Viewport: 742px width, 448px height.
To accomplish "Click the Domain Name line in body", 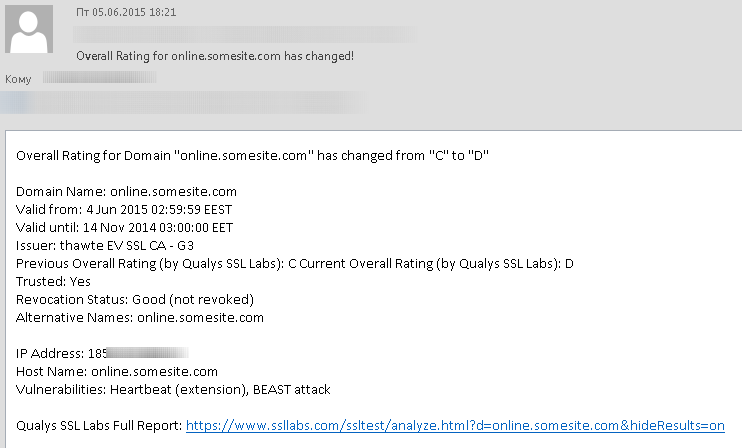I will [126, 191].
